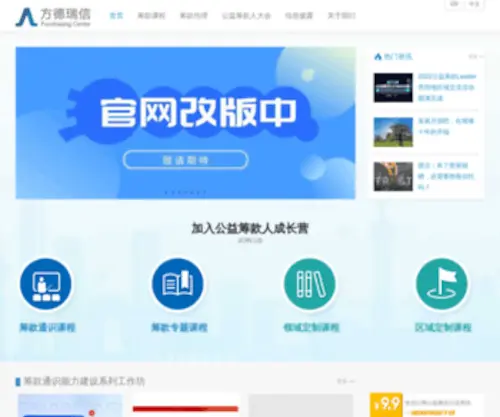The image size is (500, 417).
Task: Click the yellow 9.9 price badge
Action: [386, 405]
